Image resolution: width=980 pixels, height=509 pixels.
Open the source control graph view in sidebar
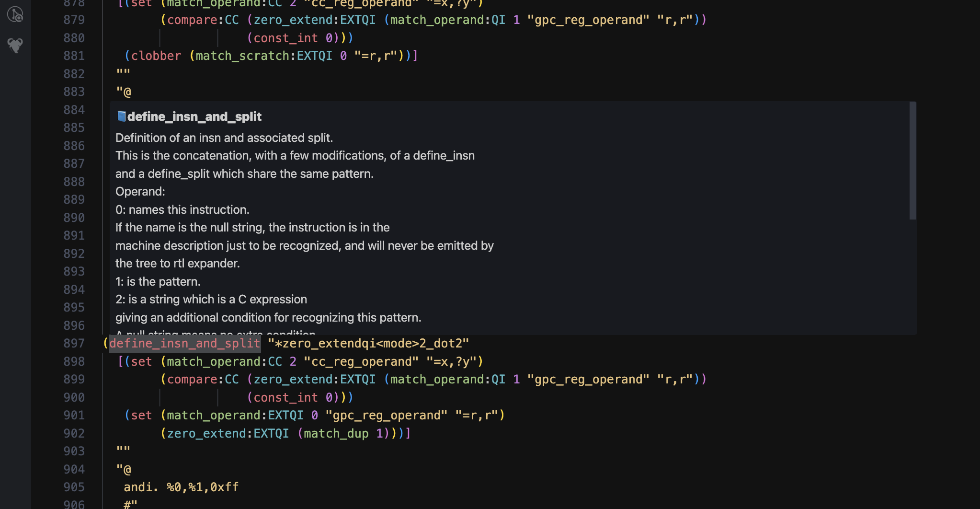(15, 14)
